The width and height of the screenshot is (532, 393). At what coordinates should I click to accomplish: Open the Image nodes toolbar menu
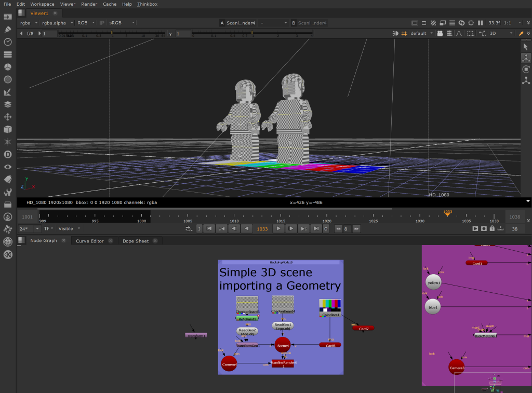coord(7,17)
